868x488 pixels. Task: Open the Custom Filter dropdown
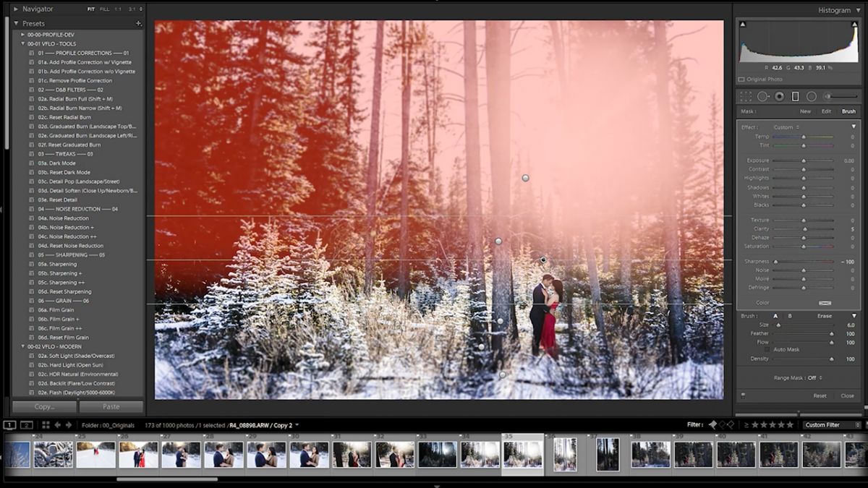(x=833, y=425)
